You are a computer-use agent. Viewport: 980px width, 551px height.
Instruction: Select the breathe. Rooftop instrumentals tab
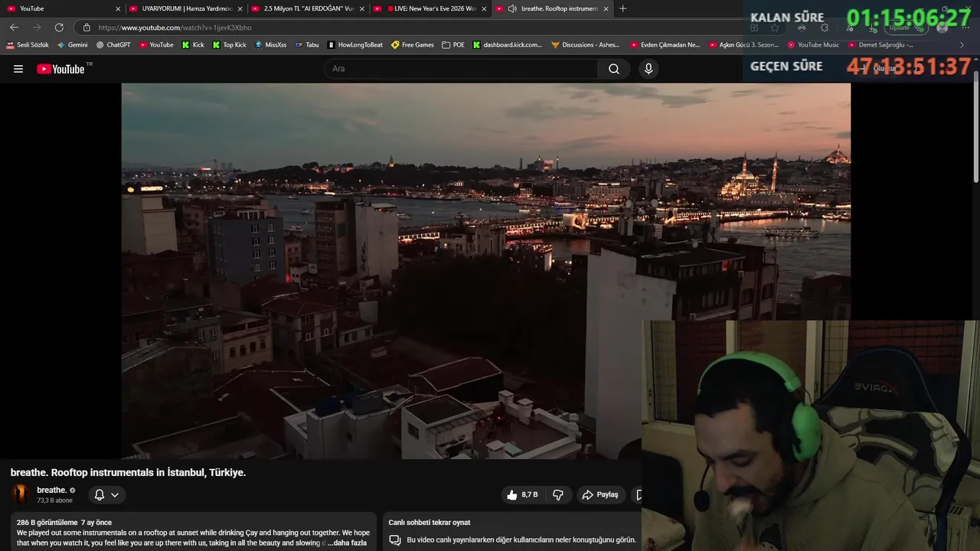tap(553, 8)
